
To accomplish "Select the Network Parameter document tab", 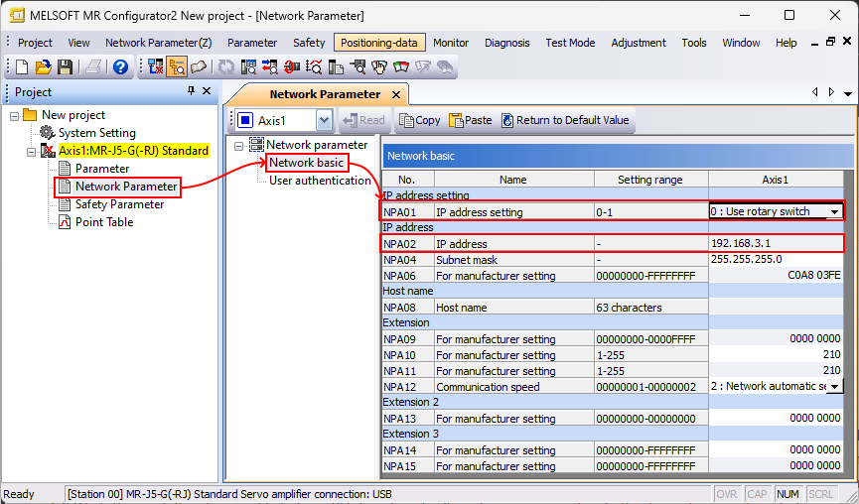I will click(325, 94).
